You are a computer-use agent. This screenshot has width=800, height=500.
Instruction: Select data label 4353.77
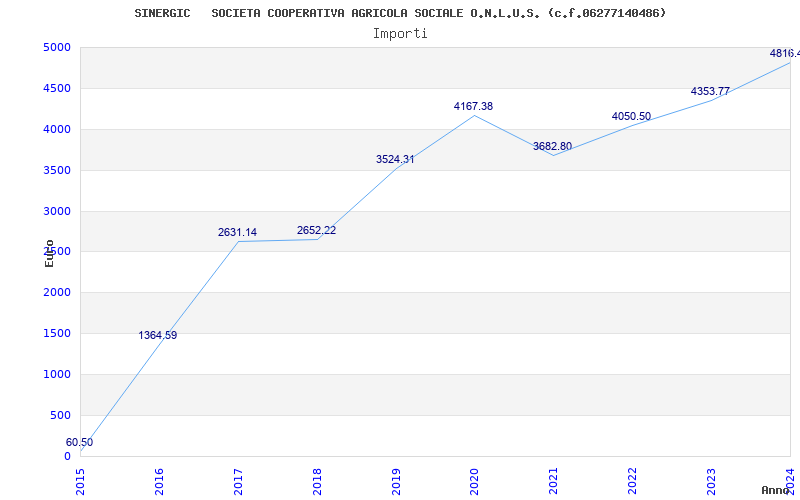[710, 91]
